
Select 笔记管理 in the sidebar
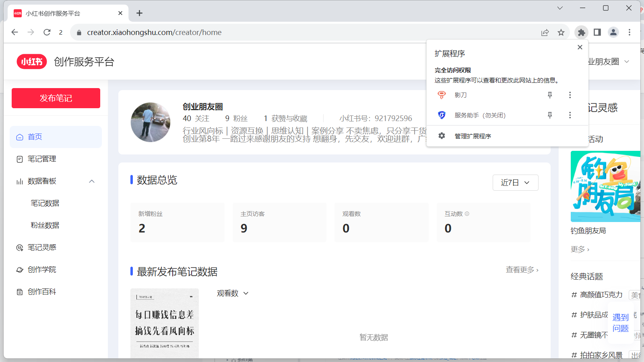pos(42,159)
